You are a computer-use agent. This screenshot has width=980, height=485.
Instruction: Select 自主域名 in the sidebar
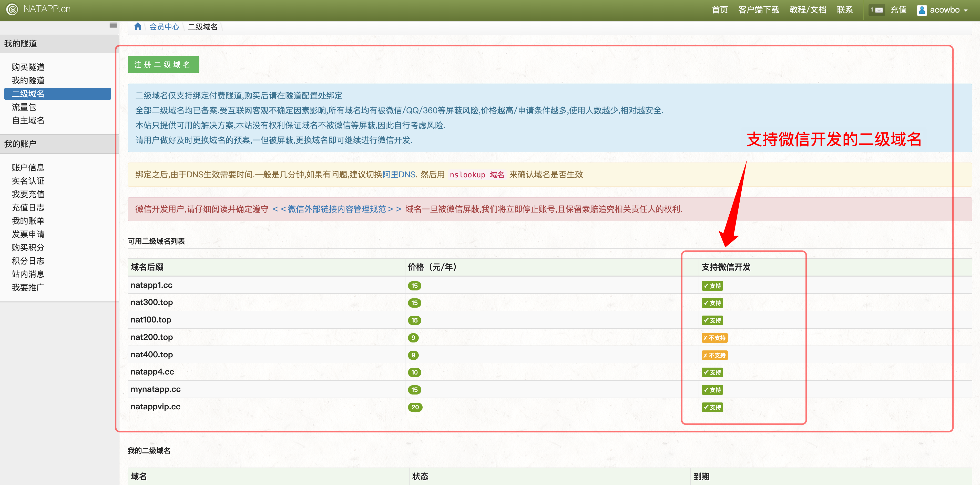click(28, 120)
